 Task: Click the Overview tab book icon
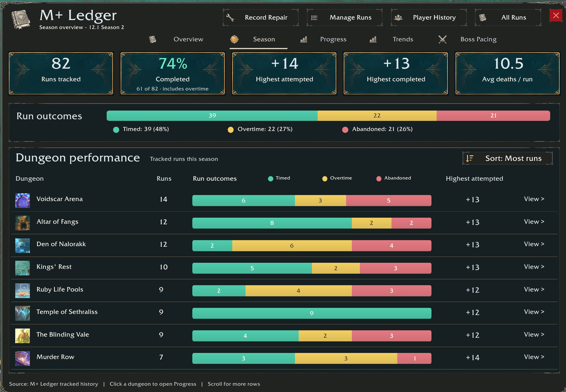[x=153, y=39]
